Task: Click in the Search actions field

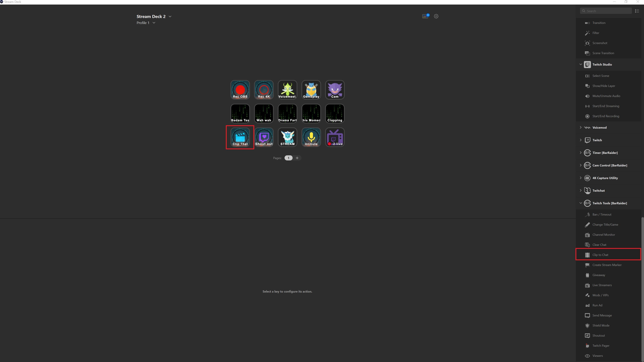Action: click(x=606, y=11)
